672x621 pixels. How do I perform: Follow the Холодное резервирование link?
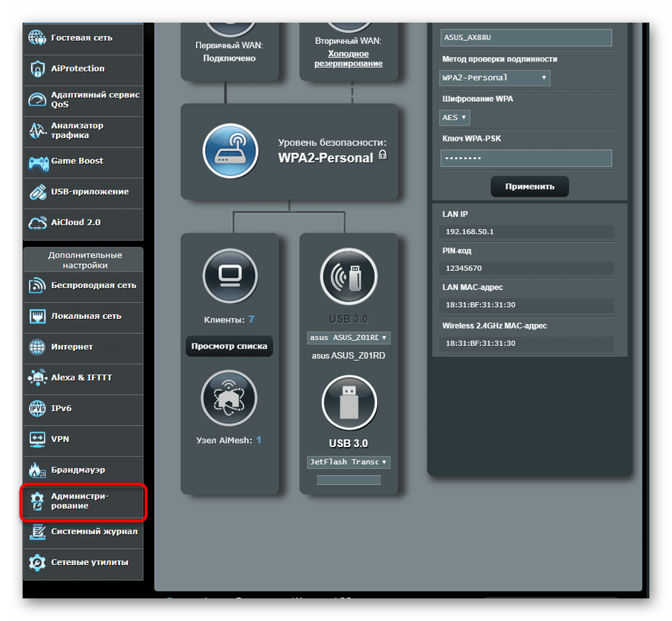tap(348, 59)
